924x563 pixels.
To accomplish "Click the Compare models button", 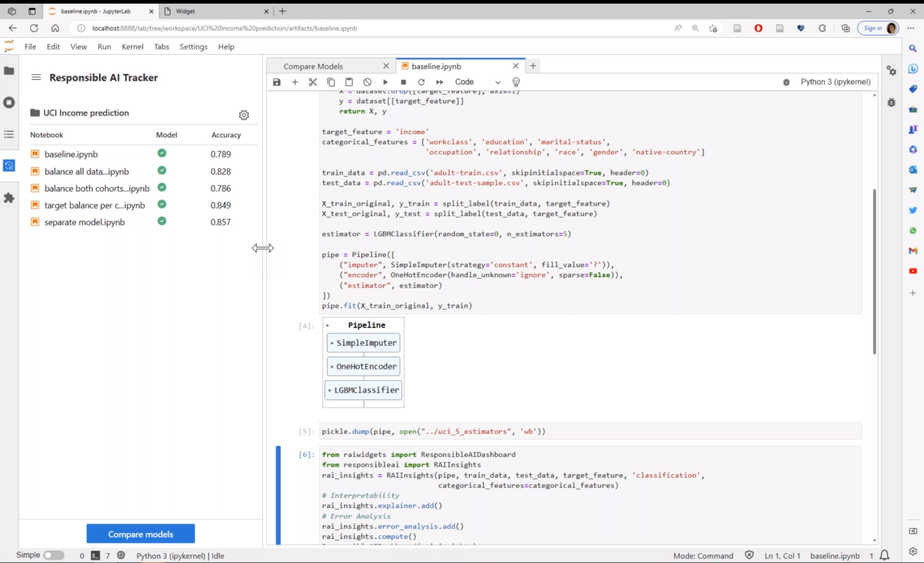I will point(141,534).
